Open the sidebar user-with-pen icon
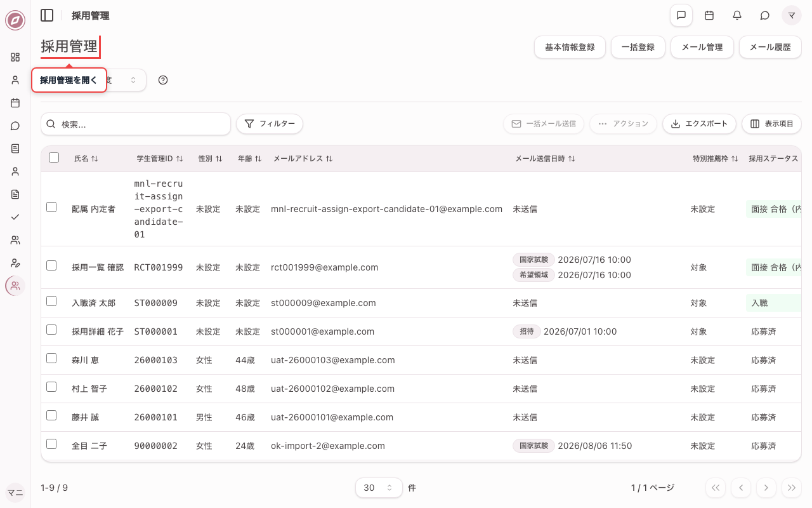This screenshot has width=812, height=508. pyautogui.click(x=15, y=263)
